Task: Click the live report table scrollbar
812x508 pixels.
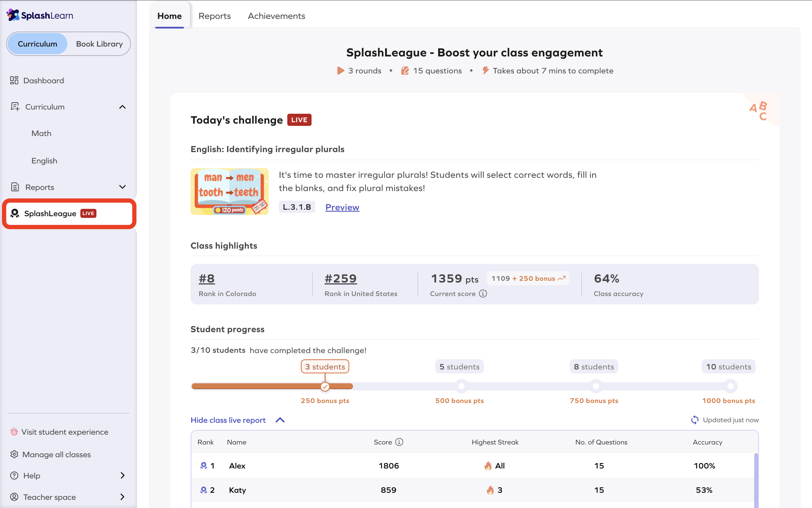Action: [756, 480]
